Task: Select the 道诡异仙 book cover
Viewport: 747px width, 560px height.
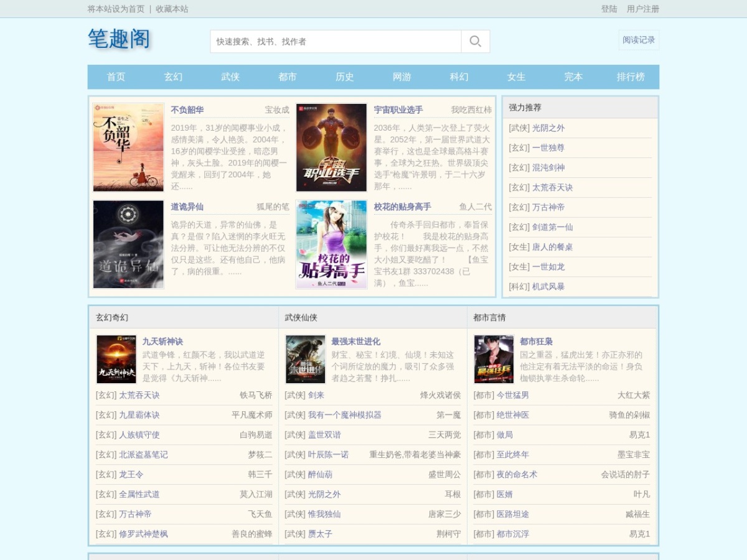Action: (129, 245)
